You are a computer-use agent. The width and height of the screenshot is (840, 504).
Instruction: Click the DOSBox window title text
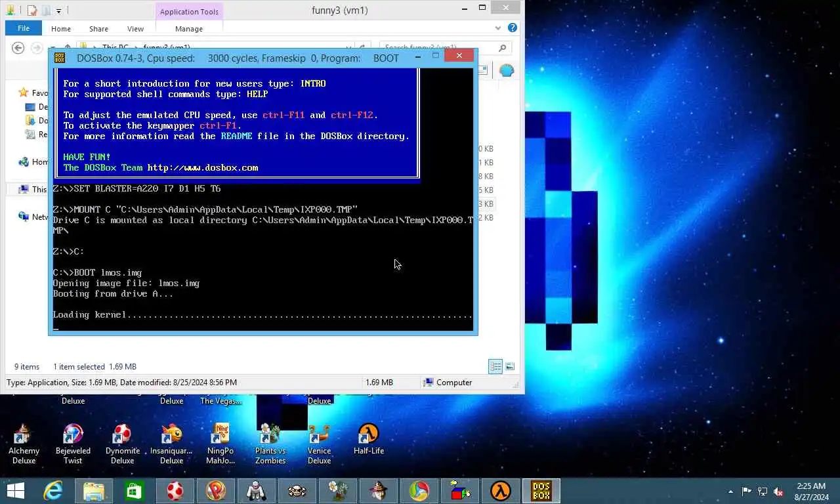(x=238, y=58)
